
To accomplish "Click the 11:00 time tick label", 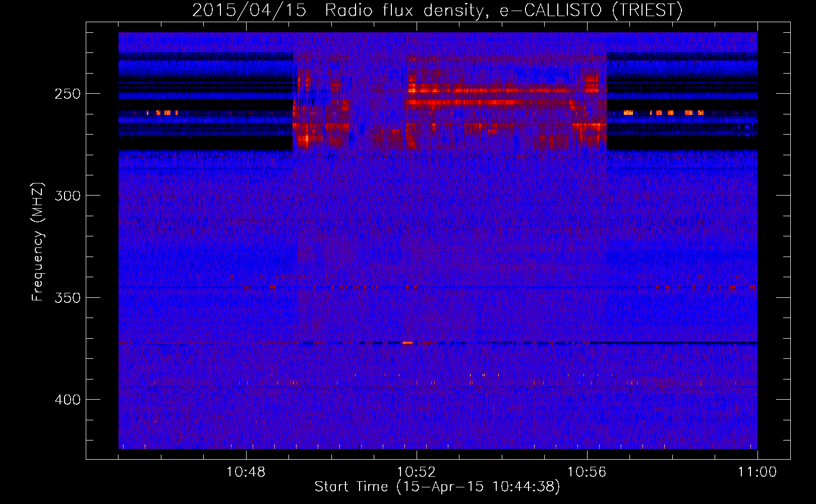I will coord(757,472).
